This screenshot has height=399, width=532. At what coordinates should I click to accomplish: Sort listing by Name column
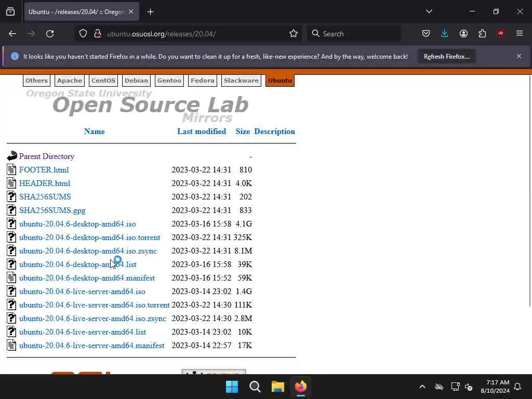95,131
